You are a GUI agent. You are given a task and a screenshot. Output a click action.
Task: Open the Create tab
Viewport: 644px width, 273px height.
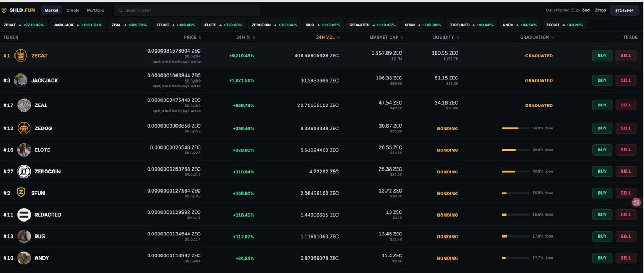(73, 10)
